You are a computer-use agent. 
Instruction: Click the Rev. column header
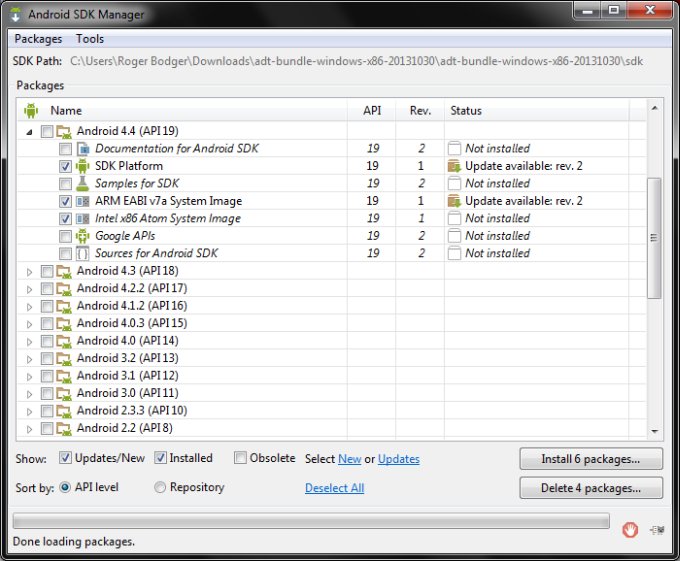coord(420,111)
